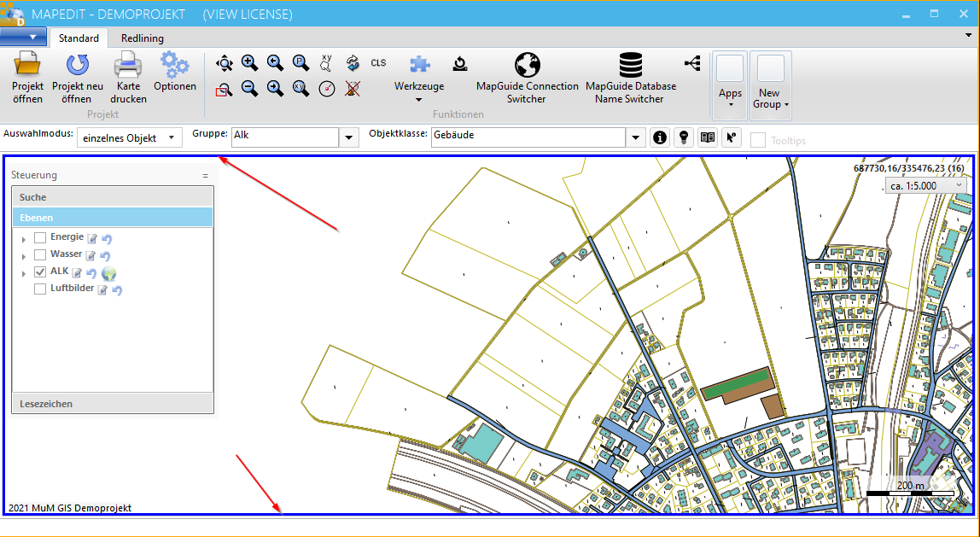Image resolution: width=980 pixels, height=537 pixels.
Task: Click the globe icon beside ALK layer
Action: pos(108,273)
